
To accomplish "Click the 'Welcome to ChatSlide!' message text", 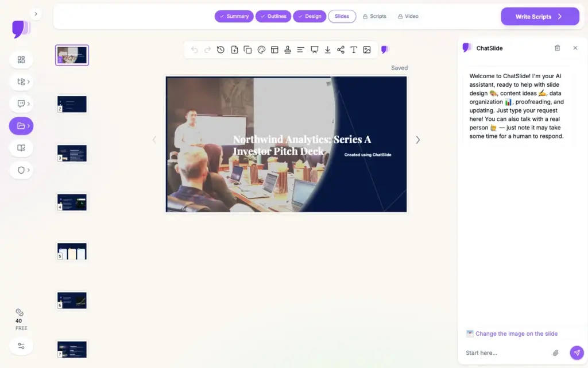I will coord(517,106).
